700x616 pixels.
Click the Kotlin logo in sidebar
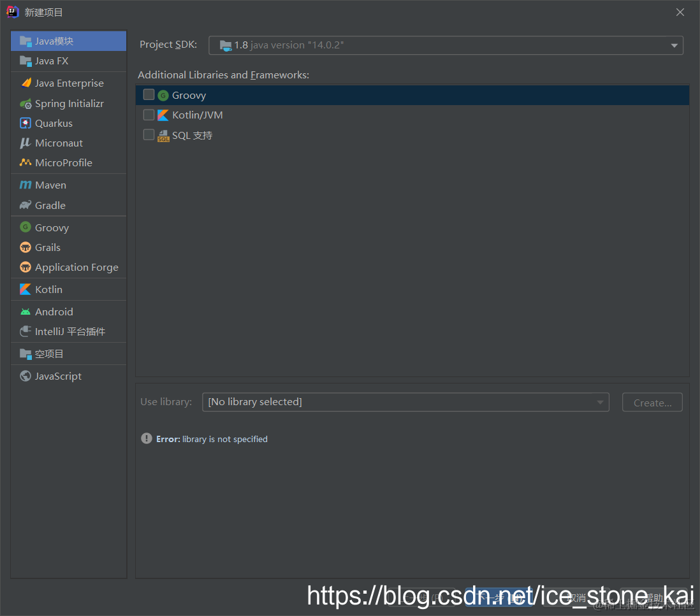tap(26, 289)
